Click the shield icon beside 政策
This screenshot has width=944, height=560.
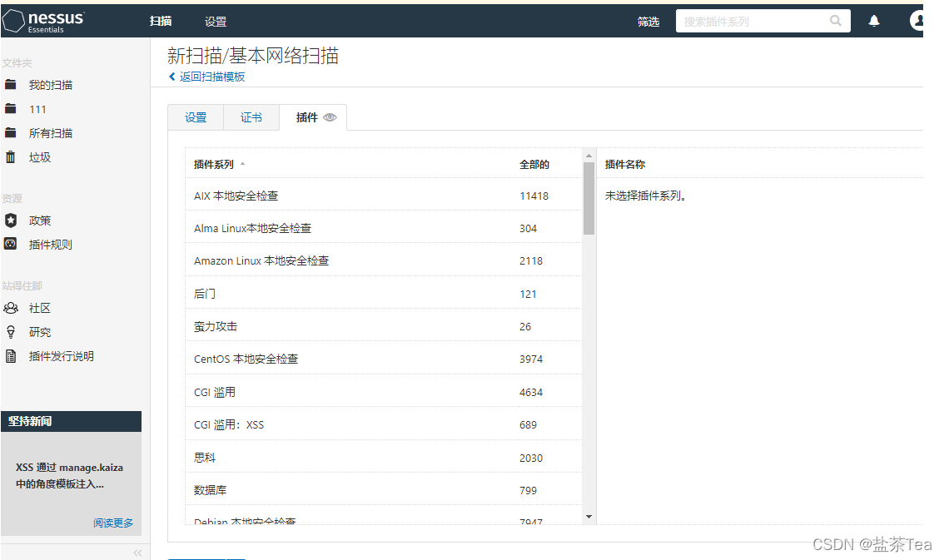click(10, 221)
